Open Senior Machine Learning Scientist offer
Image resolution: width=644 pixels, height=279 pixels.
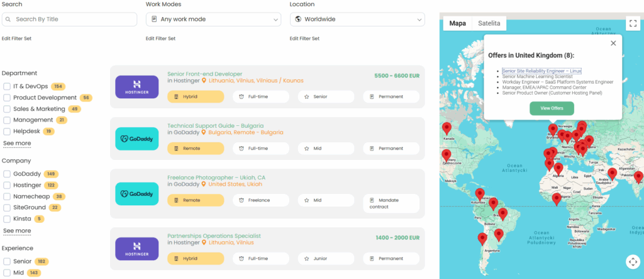537,77
